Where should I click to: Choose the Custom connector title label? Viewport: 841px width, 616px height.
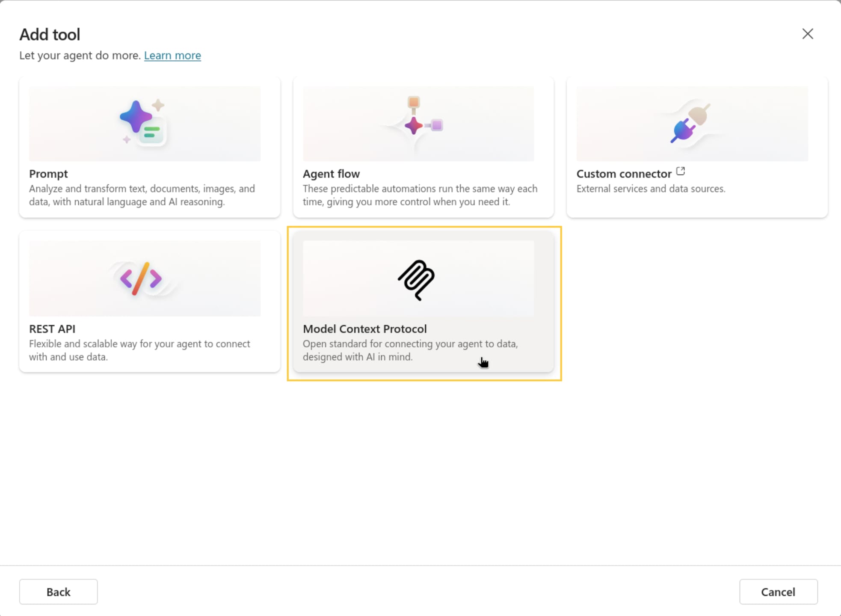pos(624,174)
